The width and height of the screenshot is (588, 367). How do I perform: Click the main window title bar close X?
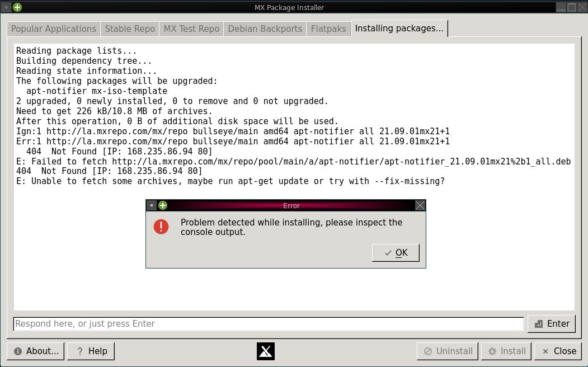pos(582,7)
